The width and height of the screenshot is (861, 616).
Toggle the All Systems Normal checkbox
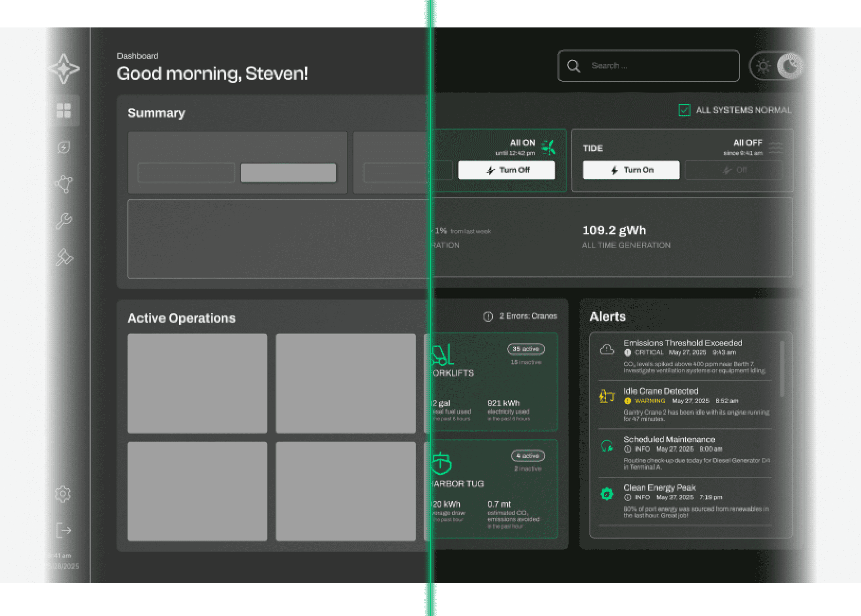[684, 111]
